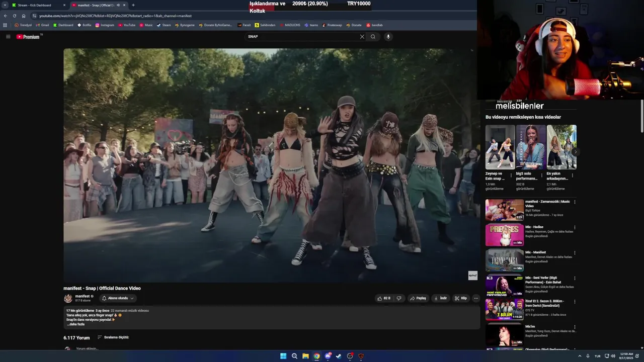Open a new browser tab

(133, 5)
